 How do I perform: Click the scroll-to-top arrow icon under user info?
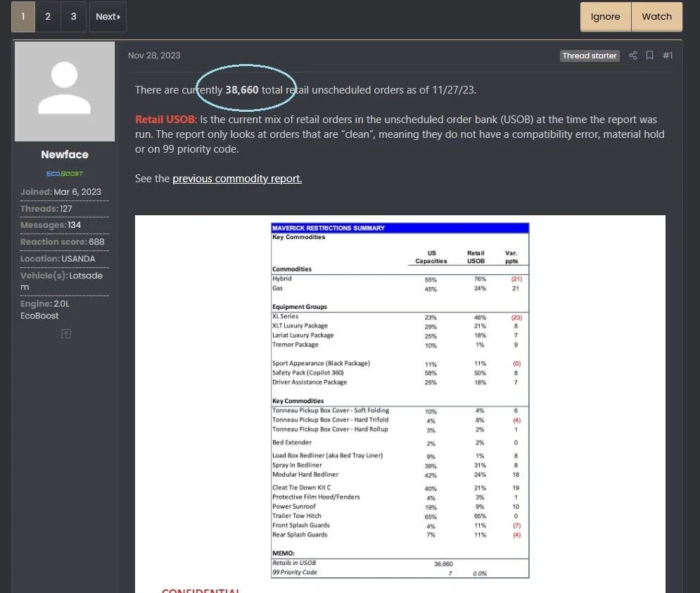[66, 333]
